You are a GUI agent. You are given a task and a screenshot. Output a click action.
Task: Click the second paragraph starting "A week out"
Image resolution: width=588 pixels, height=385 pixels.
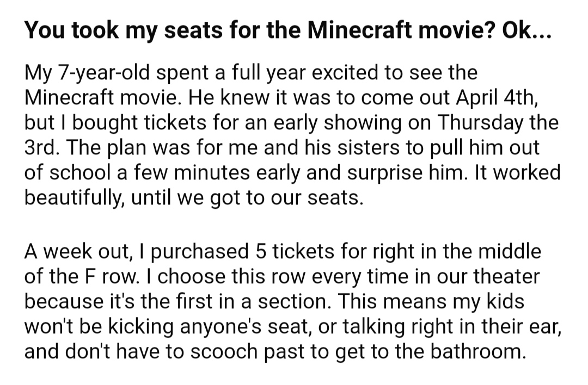click(293, 301)
